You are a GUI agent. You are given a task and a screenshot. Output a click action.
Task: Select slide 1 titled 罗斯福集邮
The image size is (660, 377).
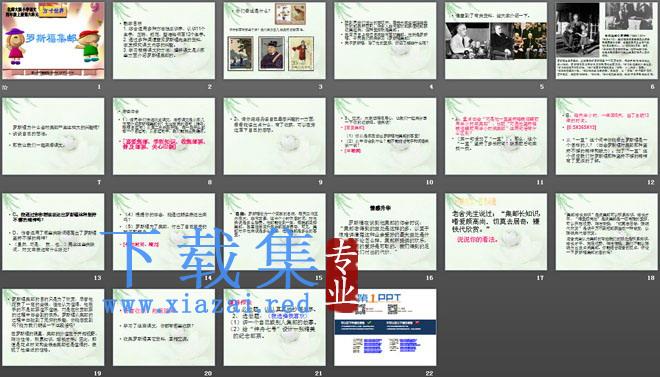click(x=53, y=40)
